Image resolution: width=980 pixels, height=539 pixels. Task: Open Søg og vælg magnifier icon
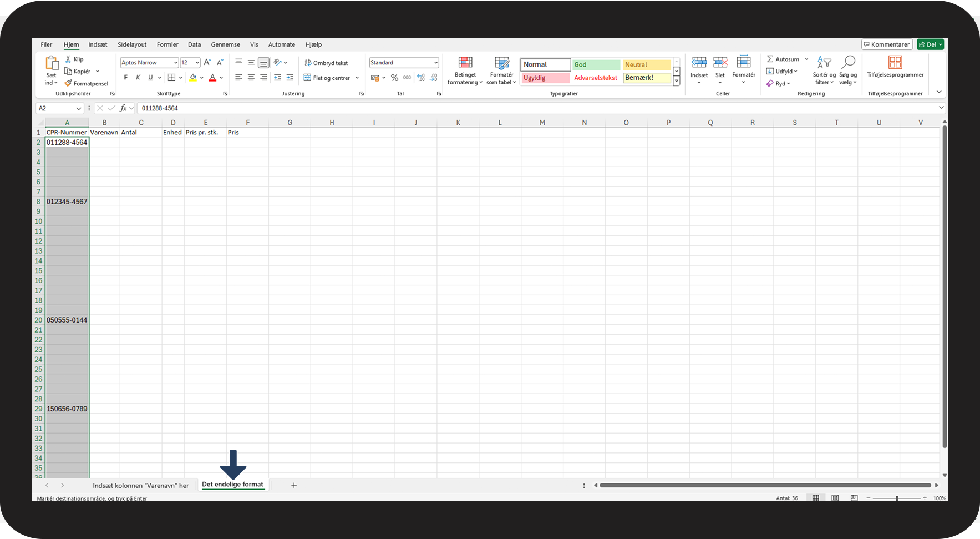848,62
